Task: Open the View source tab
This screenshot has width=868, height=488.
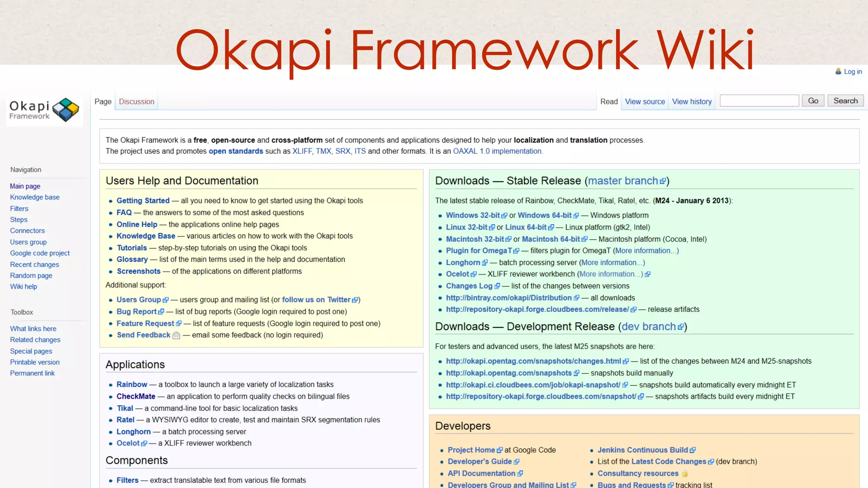Action: click(645, 102)
